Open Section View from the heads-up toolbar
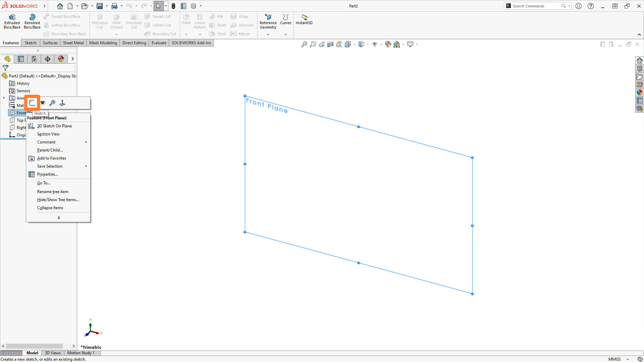Image resolution: width=644 pixels, height=362 pixels. tap(330, 44)
